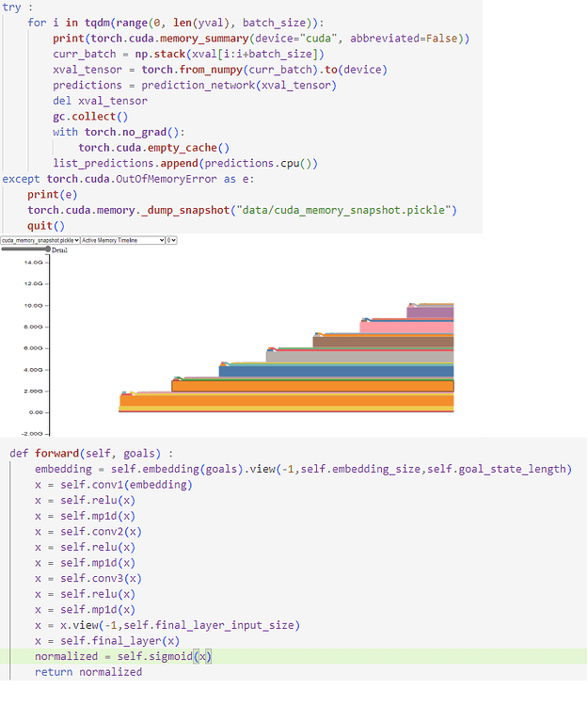588x706 pixels.
Task: Click the 10.0G y-axis label
Action: tap(34, 305)
